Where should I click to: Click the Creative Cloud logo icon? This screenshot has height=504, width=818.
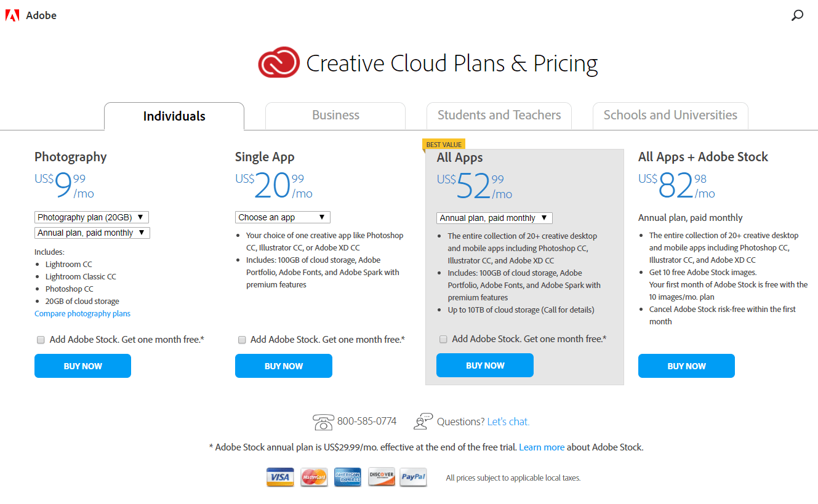click(x=279, y=63)
